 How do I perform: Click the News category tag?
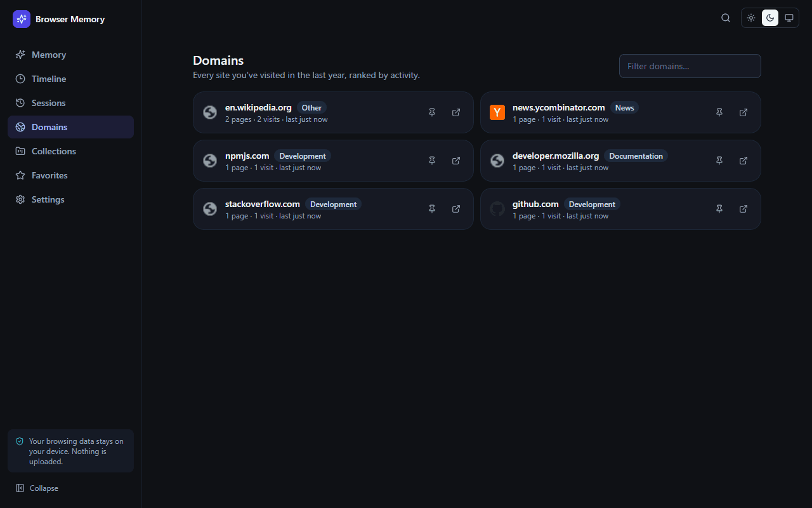(624, 108)
